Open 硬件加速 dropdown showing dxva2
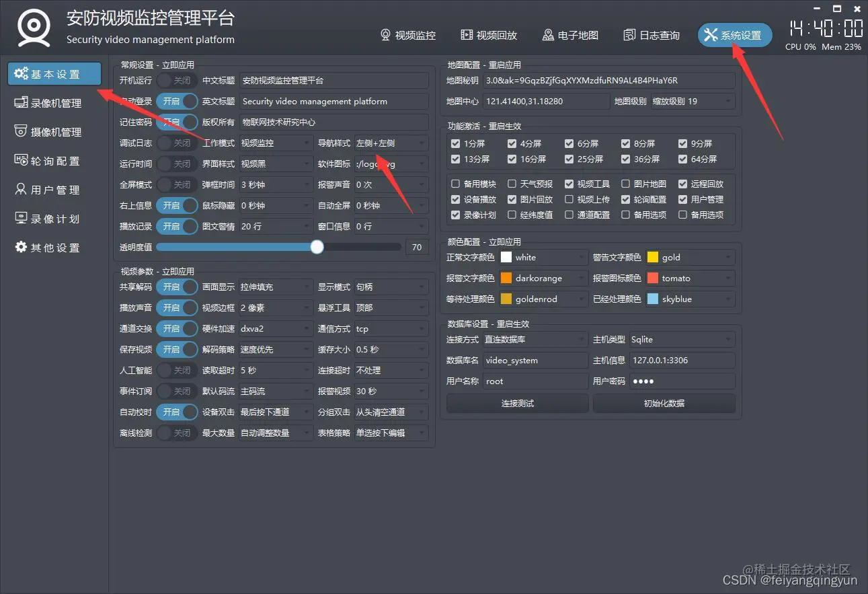 276,328
